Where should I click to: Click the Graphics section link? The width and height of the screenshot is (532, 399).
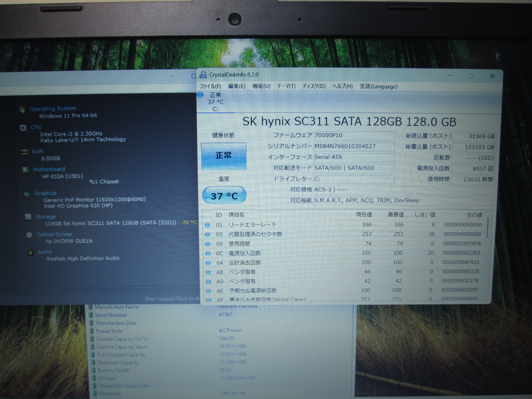click(45, 193)
